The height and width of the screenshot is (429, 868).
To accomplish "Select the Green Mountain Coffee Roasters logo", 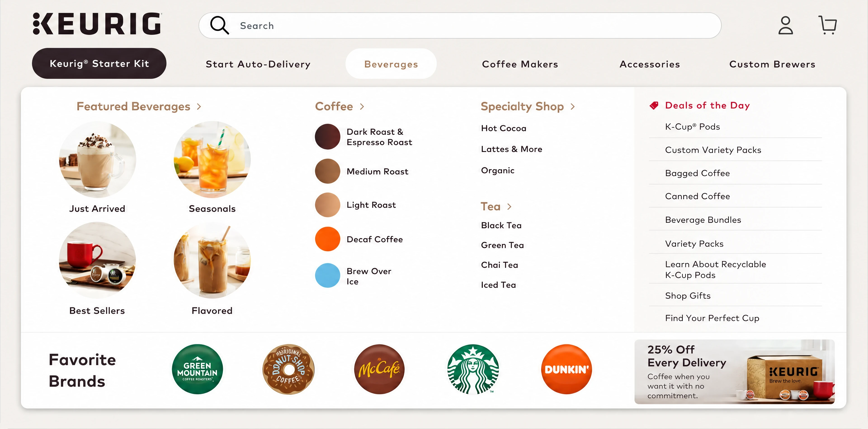I will pos(198,369).
